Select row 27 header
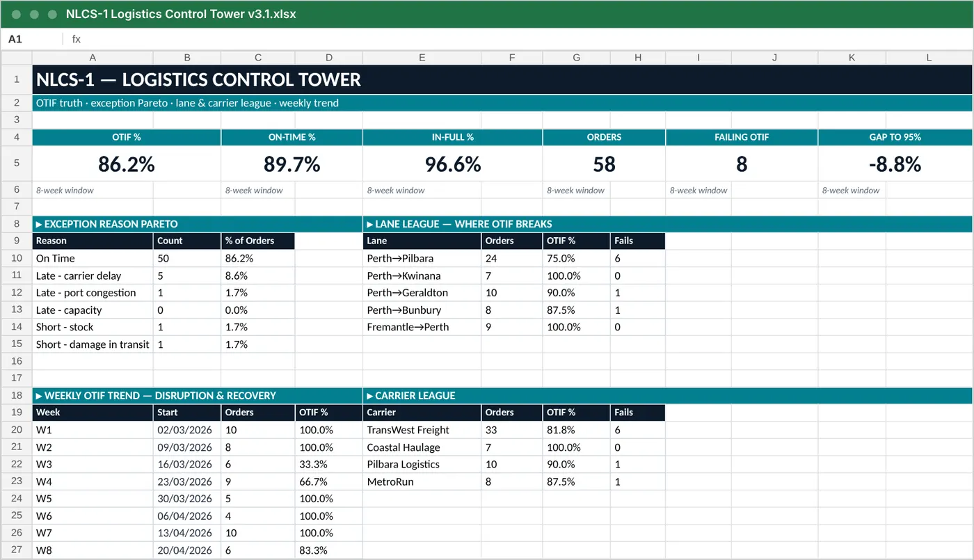Image resolution: width=974 pixels, height=560 pixels. click(17, 550)
